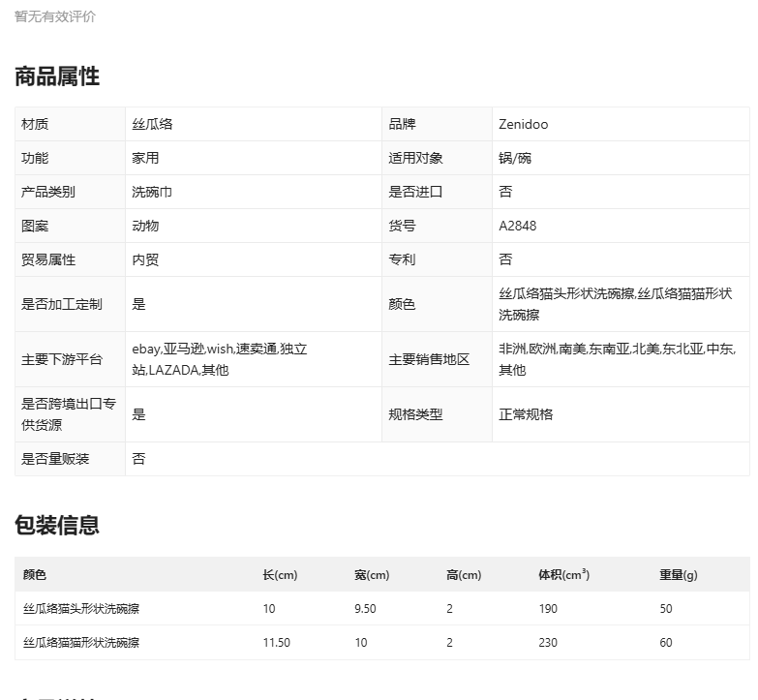This screenshot has height=700, width=758.
Task: Click the weight cell showing 50
Action: [666, 609]
